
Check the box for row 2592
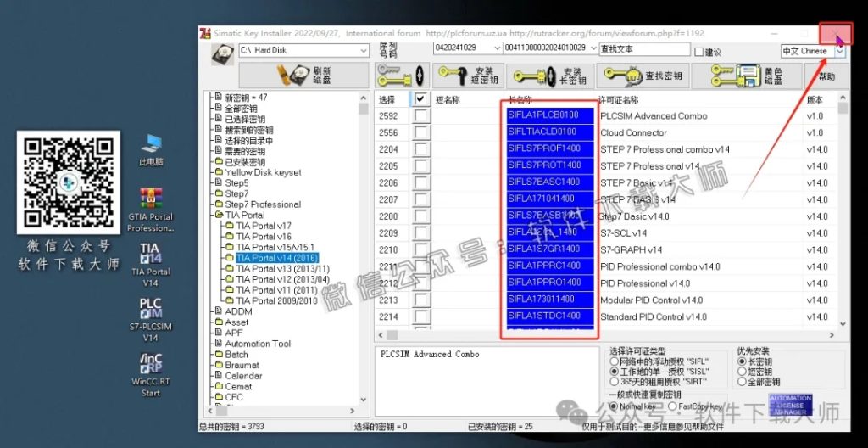click(x=421, y=116)
